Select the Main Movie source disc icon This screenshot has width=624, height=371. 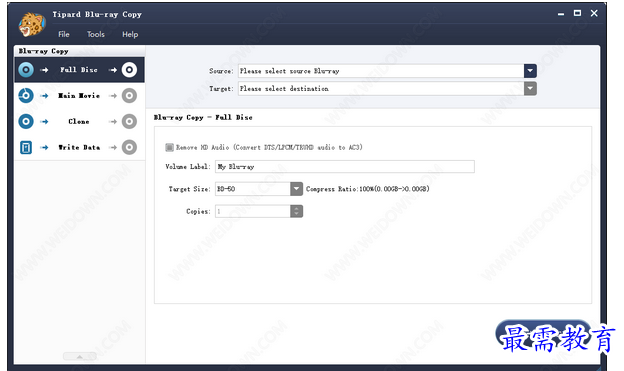pyautogui.click(x=26, y=96)
